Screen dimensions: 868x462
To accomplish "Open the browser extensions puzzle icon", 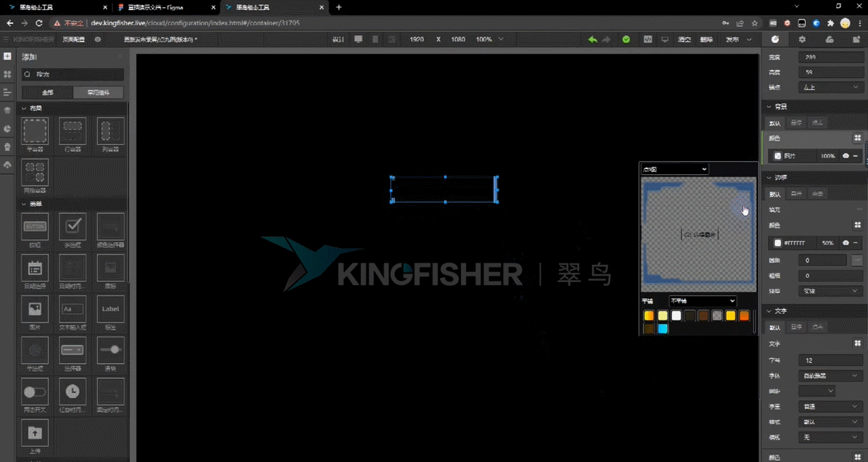I will (830, 23).
